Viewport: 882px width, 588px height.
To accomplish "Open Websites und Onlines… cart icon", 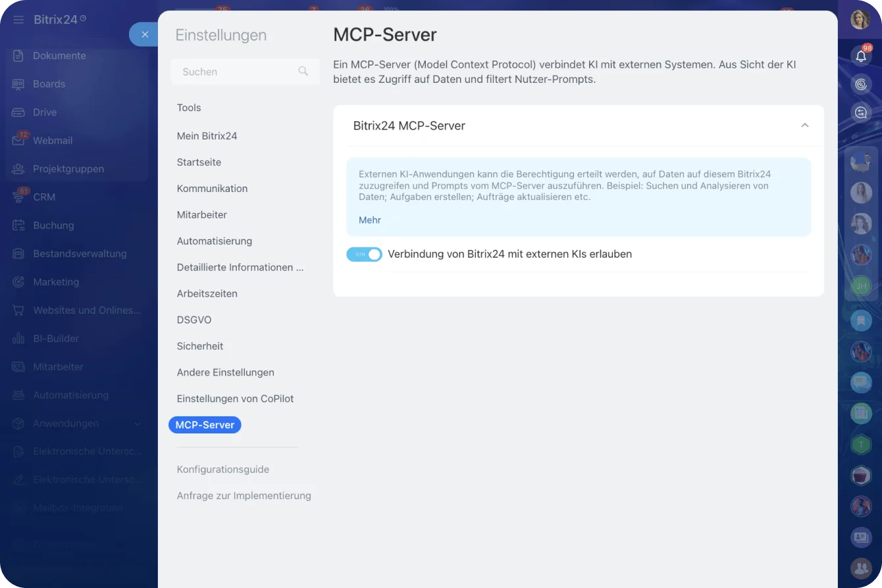I will point(18,310).
